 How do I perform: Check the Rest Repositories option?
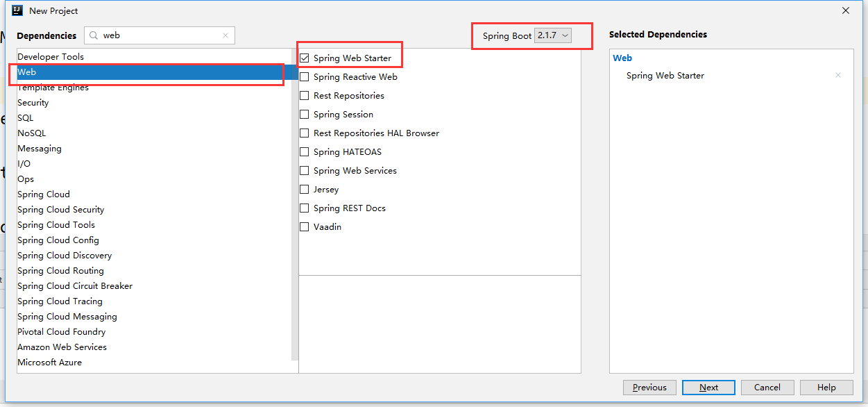[304, 96]
